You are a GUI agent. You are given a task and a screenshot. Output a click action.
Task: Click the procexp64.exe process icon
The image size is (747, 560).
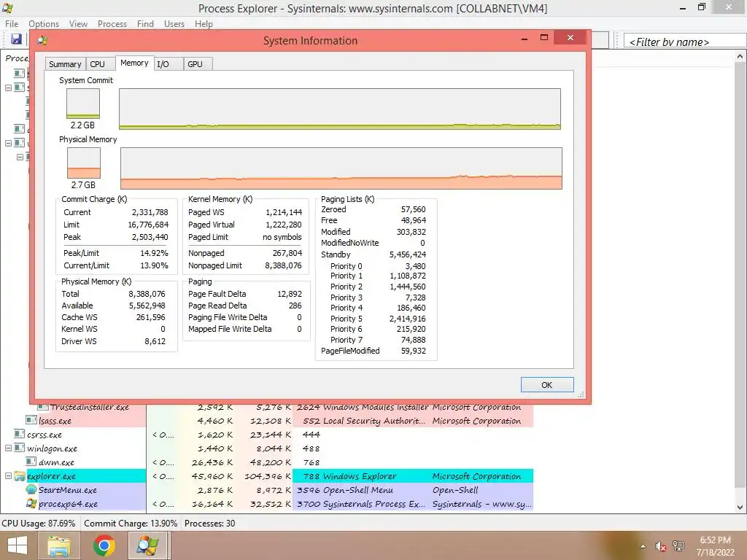coord(31,504)
